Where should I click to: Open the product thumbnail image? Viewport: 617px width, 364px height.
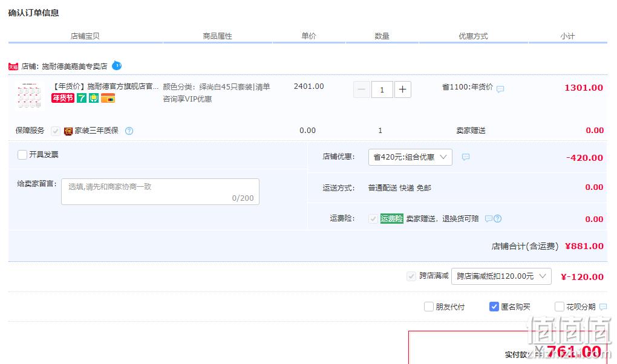click(x=30, y=96)
